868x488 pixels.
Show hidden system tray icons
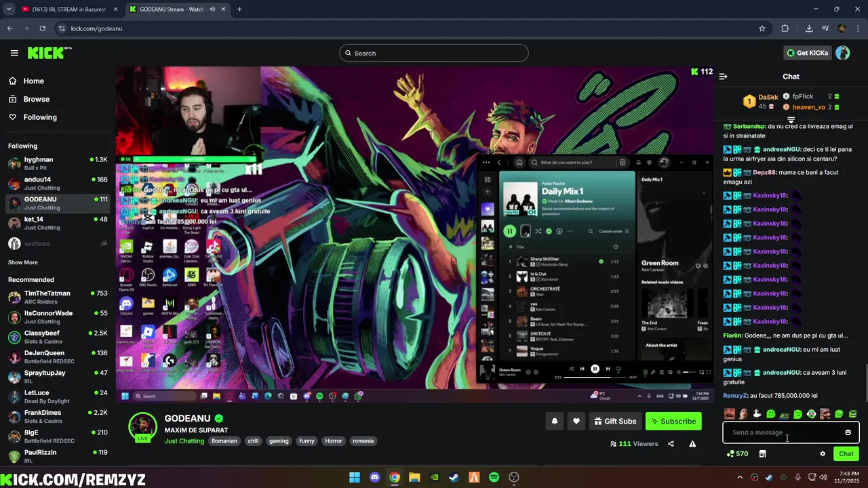pos(740,477)
